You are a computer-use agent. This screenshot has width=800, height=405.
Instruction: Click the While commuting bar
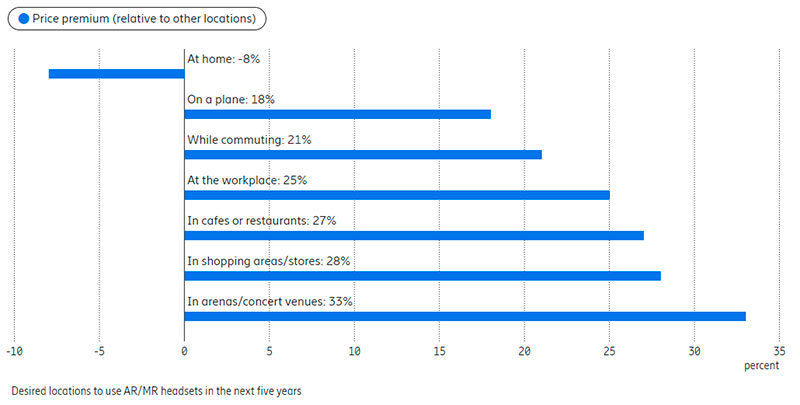click(x=363, y=154)
